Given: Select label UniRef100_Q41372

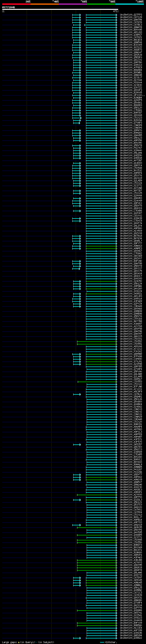Looking at the screenshot, I should (x=131, y=60).
